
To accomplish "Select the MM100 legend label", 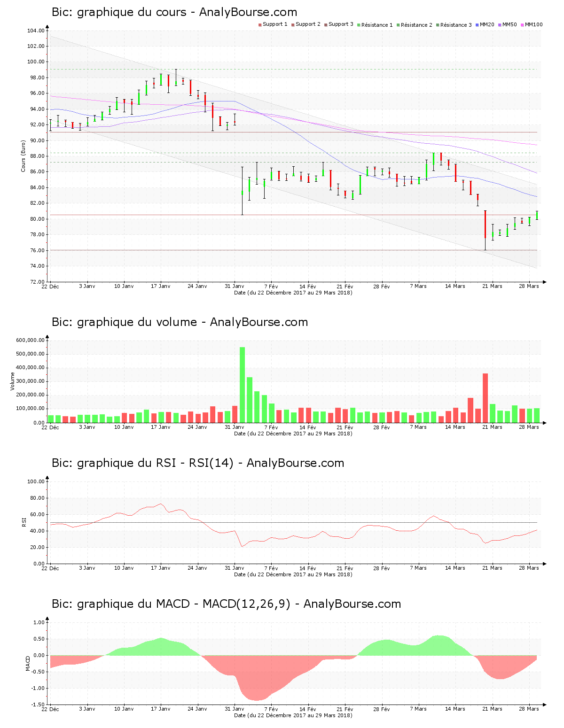I will click(533, 24).
